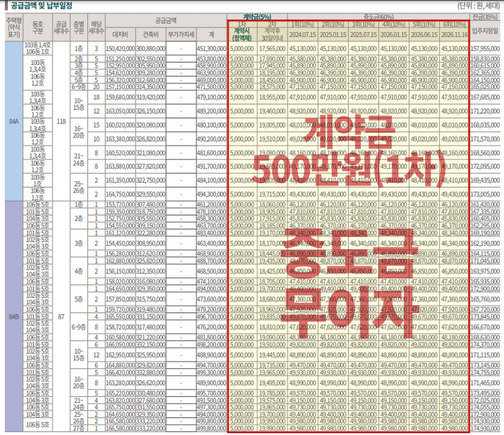Click building cost '331,550,000'
The image size is (504, 435).
[151, 407]
